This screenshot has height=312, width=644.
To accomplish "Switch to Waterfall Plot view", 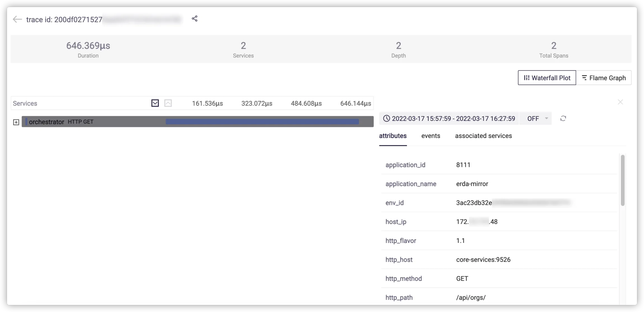I will [x=547, y=78].
